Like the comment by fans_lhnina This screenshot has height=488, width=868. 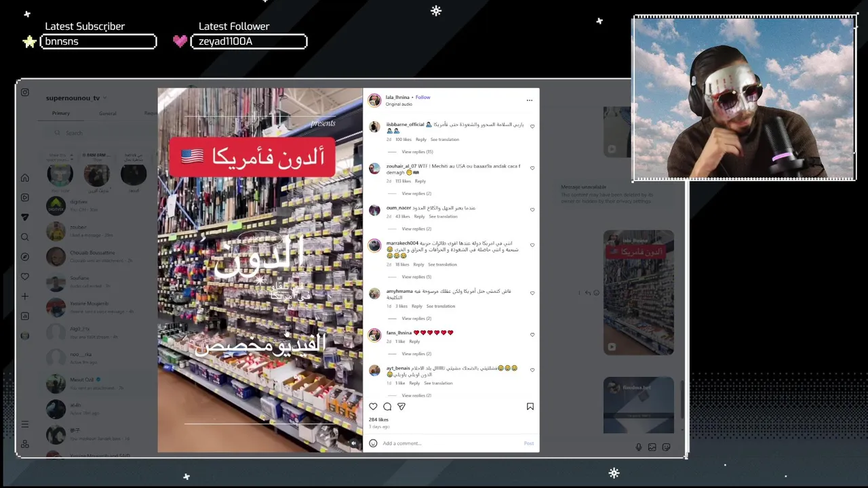[532, 334]
